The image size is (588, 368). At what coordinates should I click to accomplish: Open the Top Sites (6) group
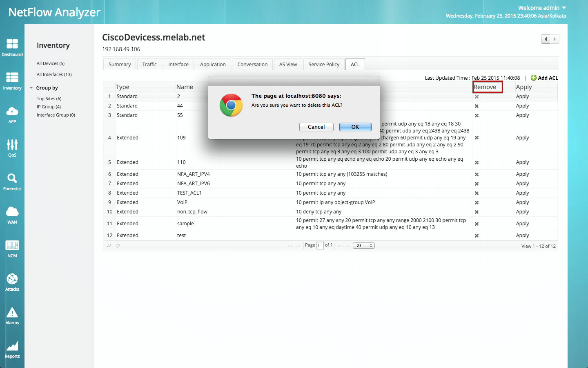(x=49, y=99)
